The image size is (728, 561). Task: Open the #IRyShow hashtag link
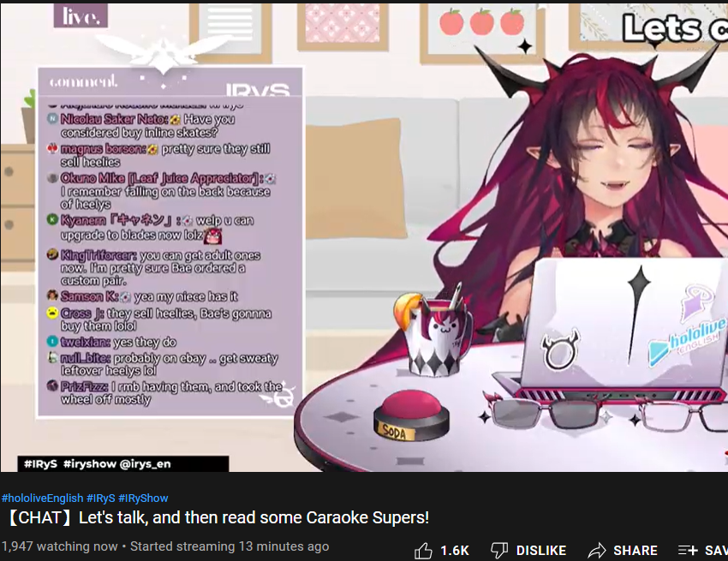(143, 498)
